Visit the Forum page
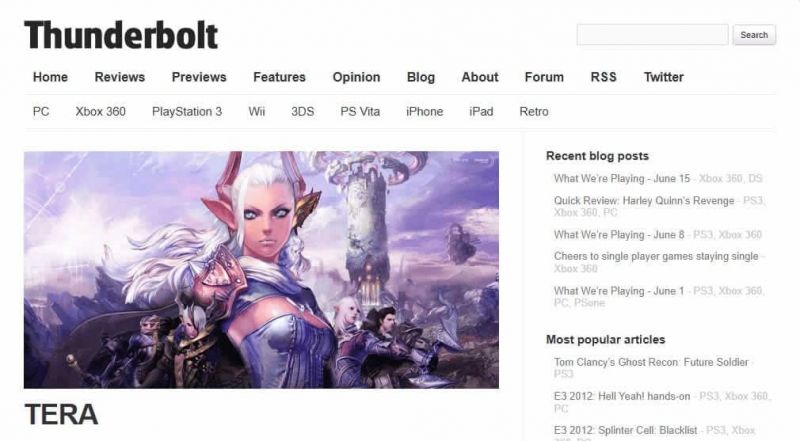 tap(544, 77)
